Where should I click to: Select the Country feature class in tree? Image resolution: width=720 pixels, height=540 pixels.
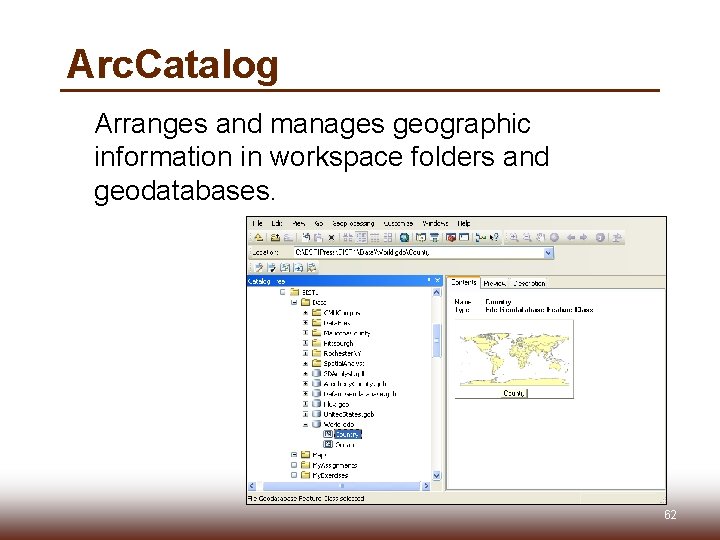(x=348, y=434)
